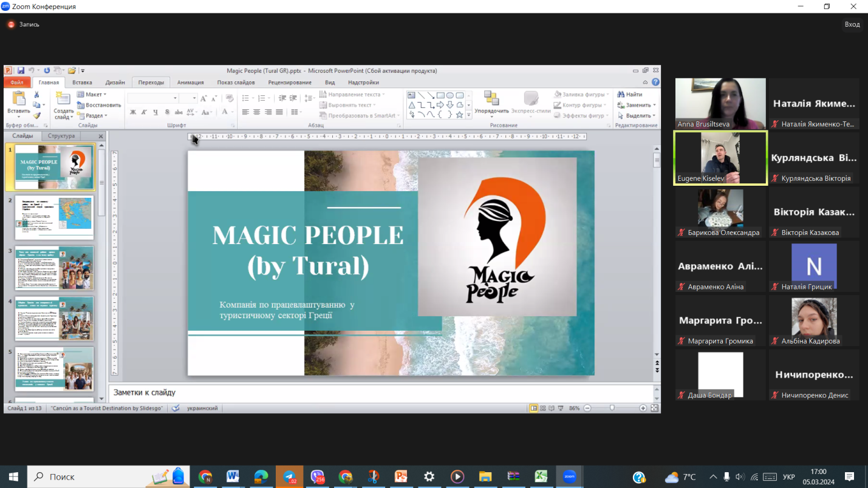
Task: Select the Format Painter brush icon
Action: click(x=36, y=115)
